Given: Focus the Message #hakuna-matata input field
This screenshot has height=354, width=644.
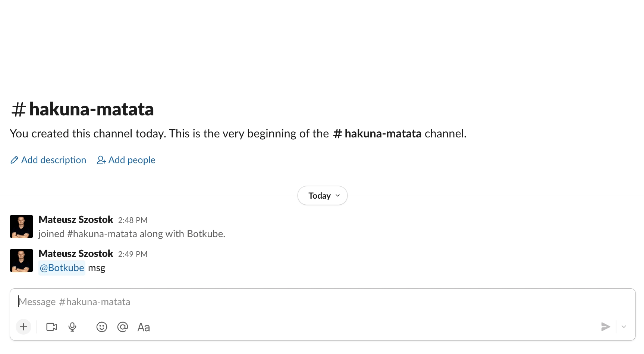Looking at the screenshot, I should point(323,302).
